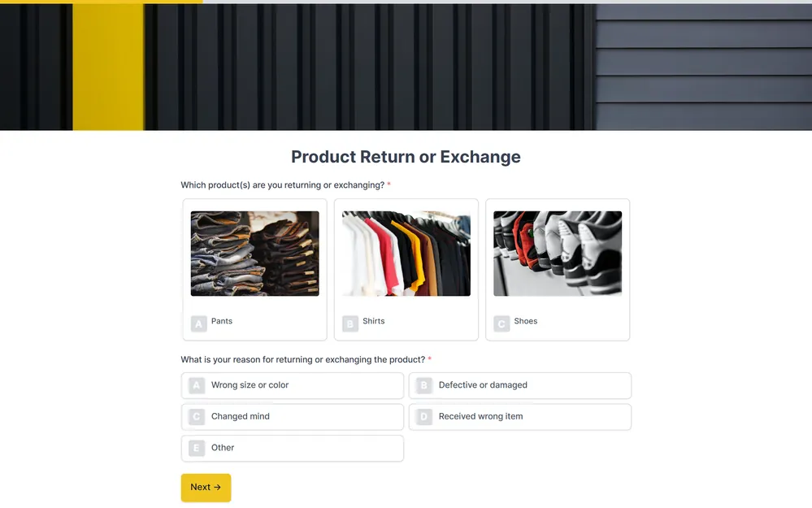Select the Shoes product thumbnail
Screen dimensions: 812x508
[x=557, y=253]
